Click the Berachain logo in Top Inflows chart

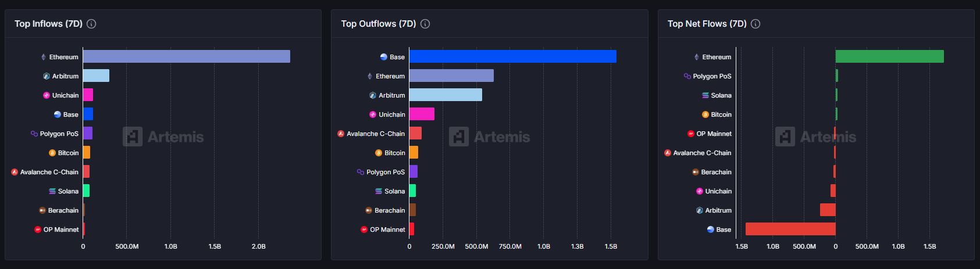[42, 210]
